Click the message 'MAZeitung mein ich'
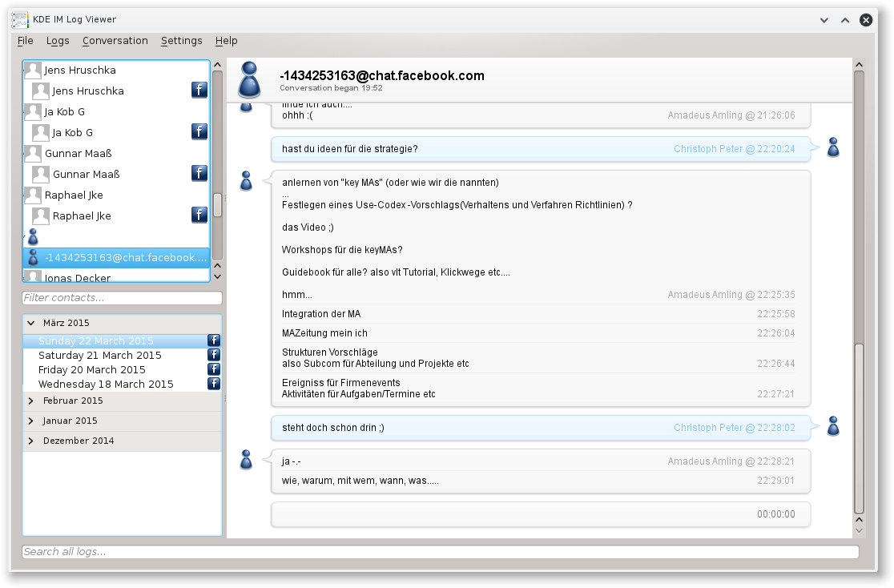 point(324,333)
